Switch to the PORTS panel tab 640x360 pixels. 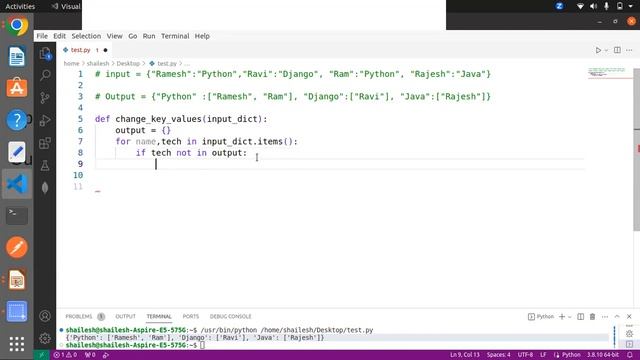(x=191, y=316)
